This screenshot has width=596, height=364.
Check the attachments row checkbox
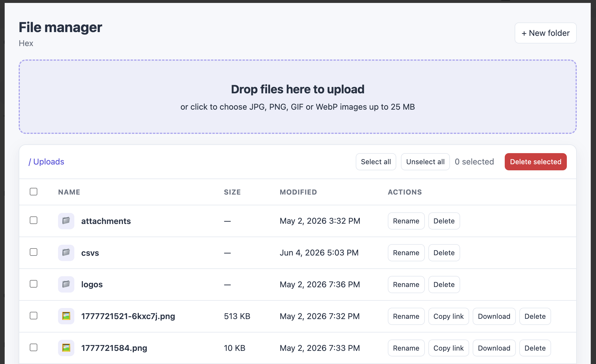[34, 220]
